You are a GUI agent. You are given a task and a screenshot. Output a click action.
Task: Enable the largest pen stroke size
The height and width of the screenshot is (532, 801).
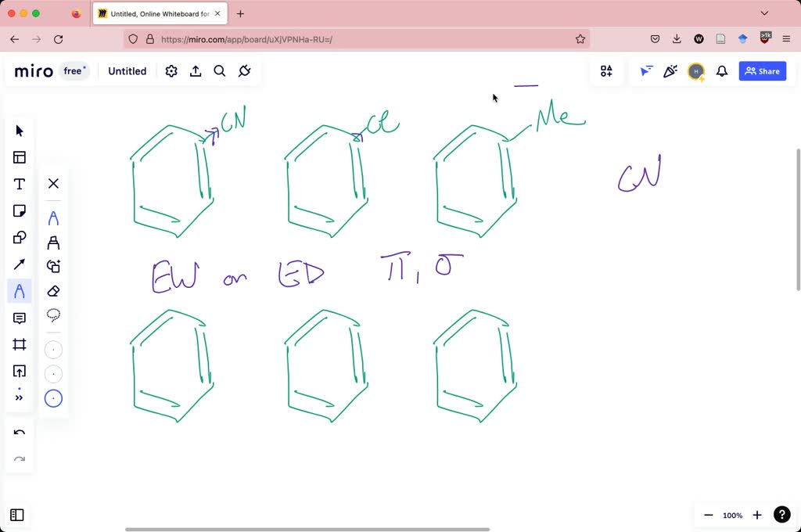pos(53,398)
